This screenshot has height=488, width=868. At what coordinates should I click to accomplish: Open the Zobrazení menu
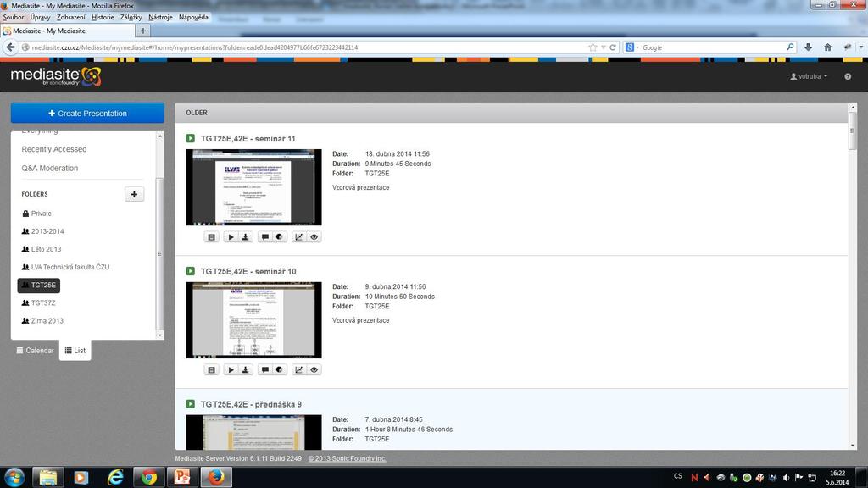[x=71, y=17]
